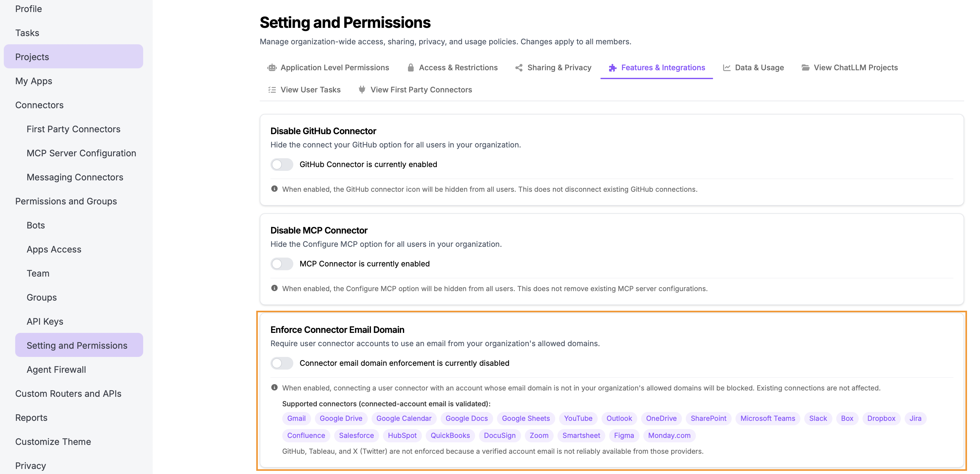980x474 pixels.
Task: Click the robot icon beside Application Level Permissions
Action: point(272,68)
